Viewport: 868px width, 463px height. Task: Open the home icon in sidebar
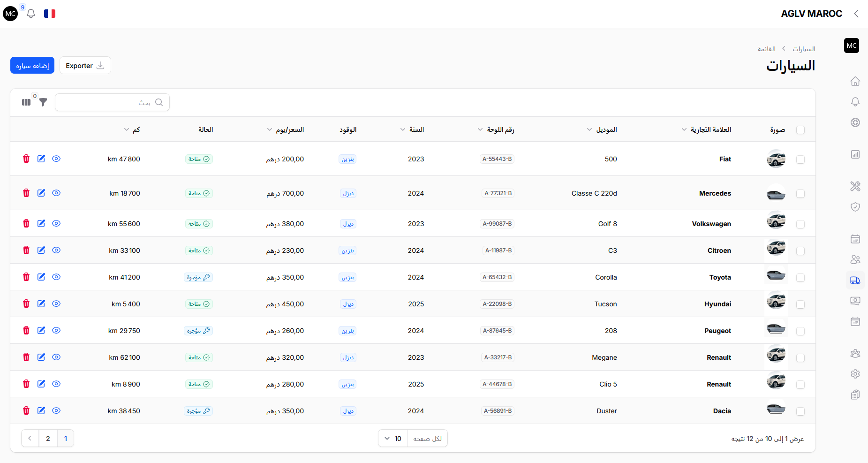855,81
